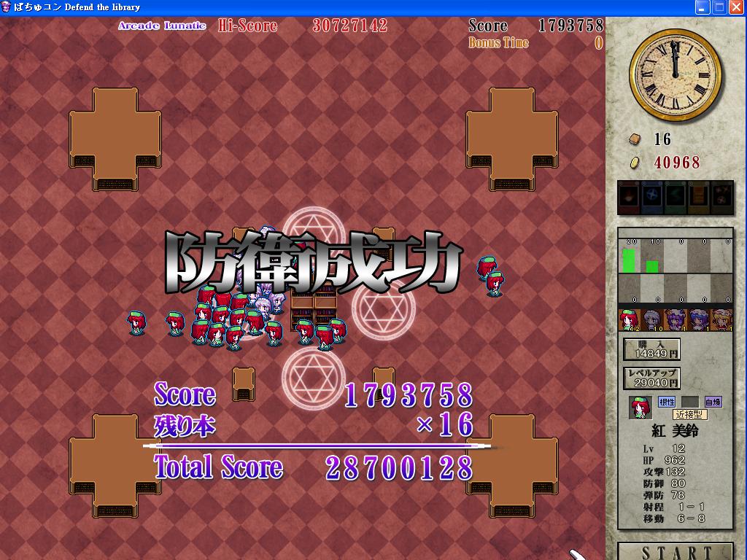Click the antique clock on the sidebar

676,75
